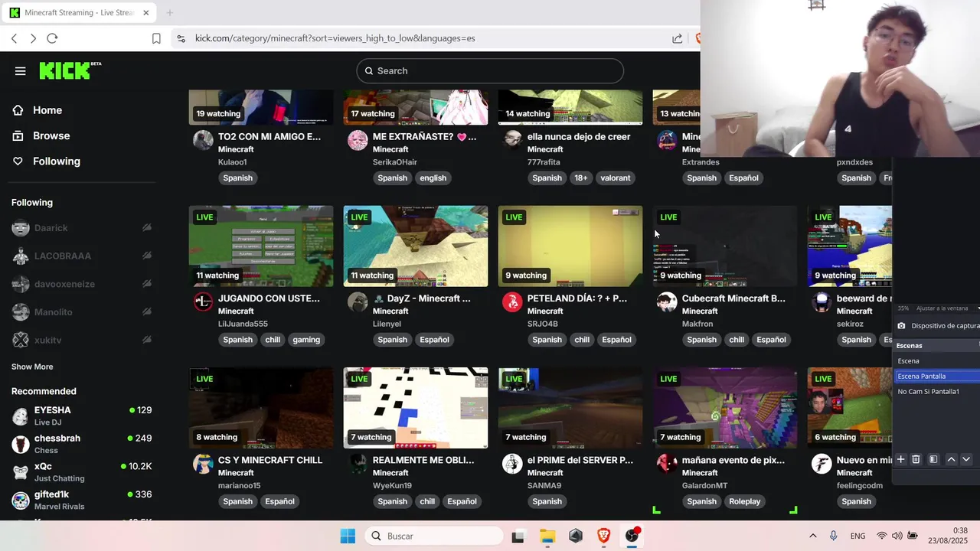Open Brave browser from taskbar

(x=603, y=536)
